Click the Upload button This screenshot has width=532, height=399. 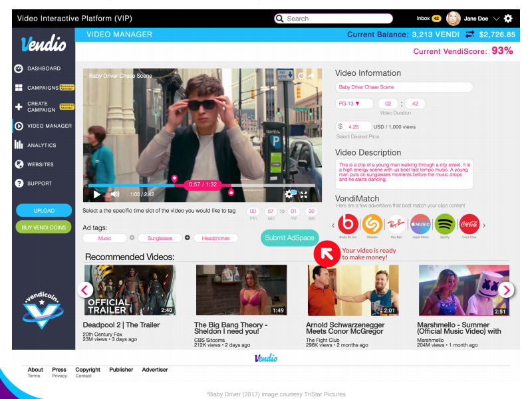(x=44, y=210)
